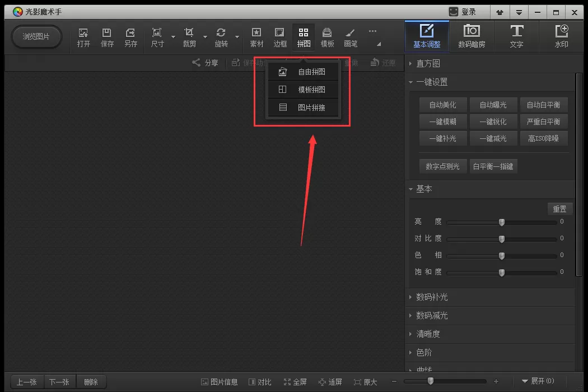The height and width of the screenshot is (392, 588).
Task: Open a picture with 打开 tool
Action: [x=83, y=38]
